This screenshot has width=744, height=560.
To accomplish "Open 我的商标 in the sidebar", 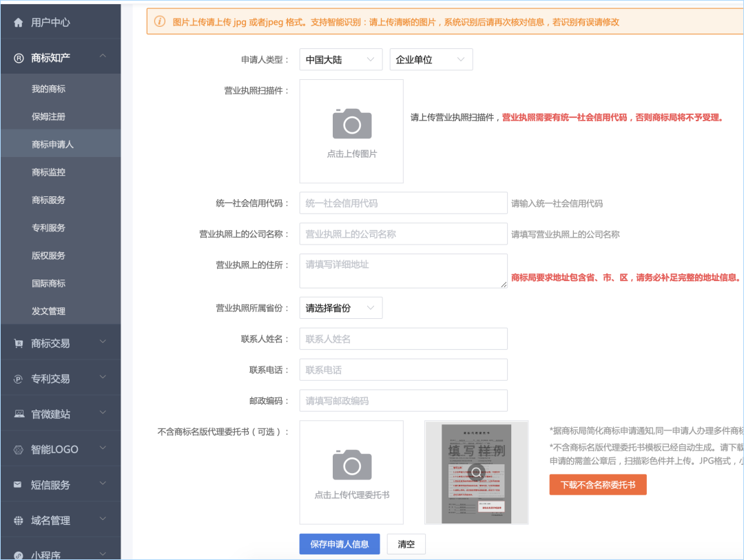I will tap(48, 89).
